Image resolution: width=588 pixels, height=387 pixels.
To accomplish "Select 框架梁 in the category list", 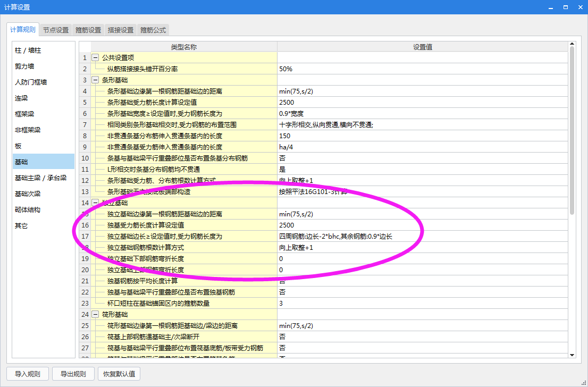I will pos(44,114).
